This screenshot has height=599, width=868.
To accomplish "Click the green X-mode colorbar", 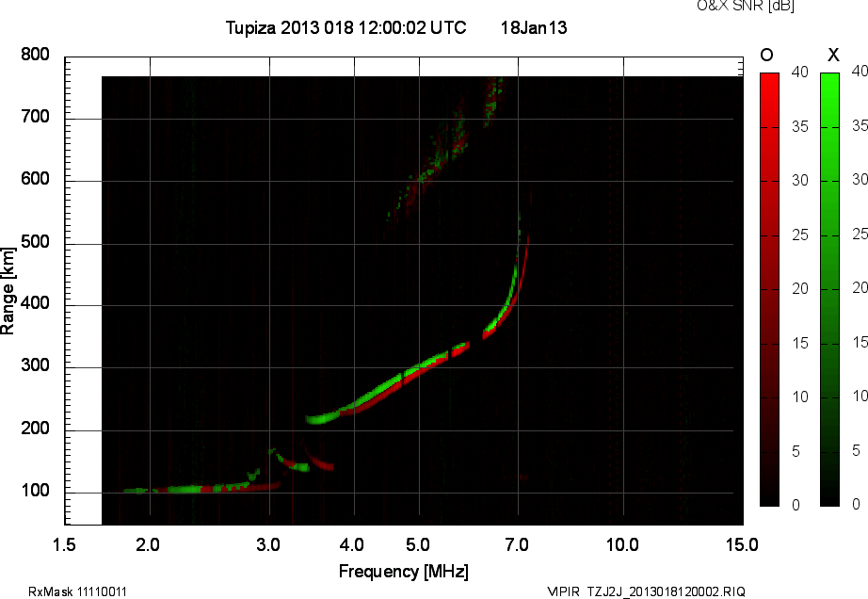I will point(829,289).
